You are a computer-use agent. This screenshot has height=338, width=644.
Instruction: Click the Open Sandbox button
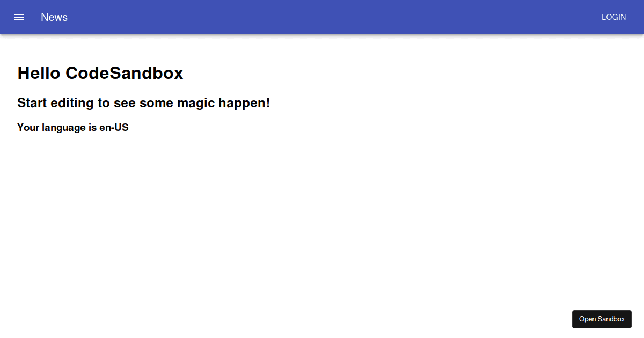(x=602, y=319)
